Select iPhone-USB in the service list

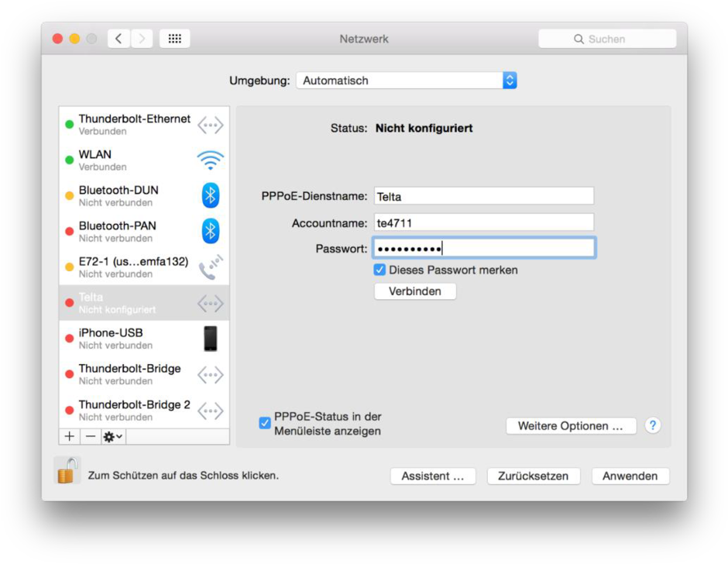coord(144,339)
